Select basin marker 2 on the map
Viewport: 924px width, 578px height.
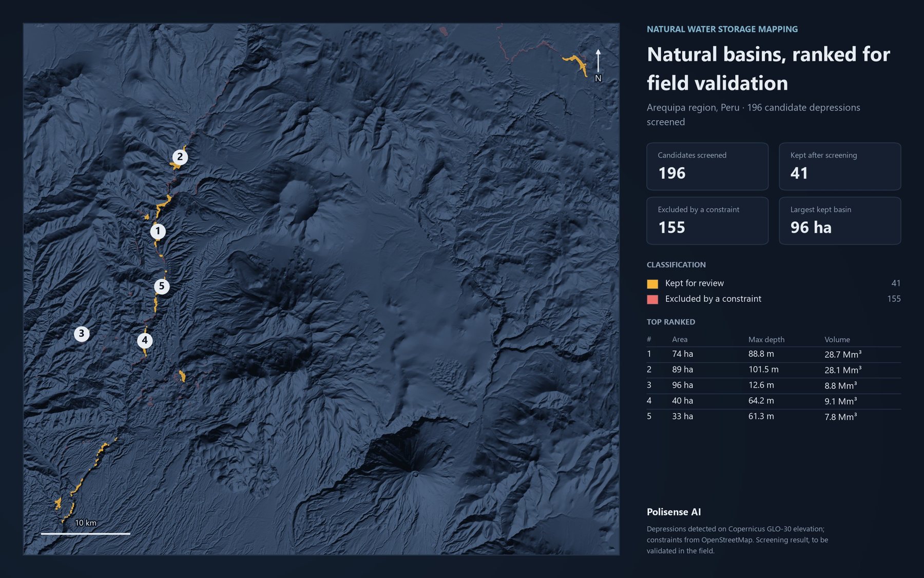tap(180, 157)
